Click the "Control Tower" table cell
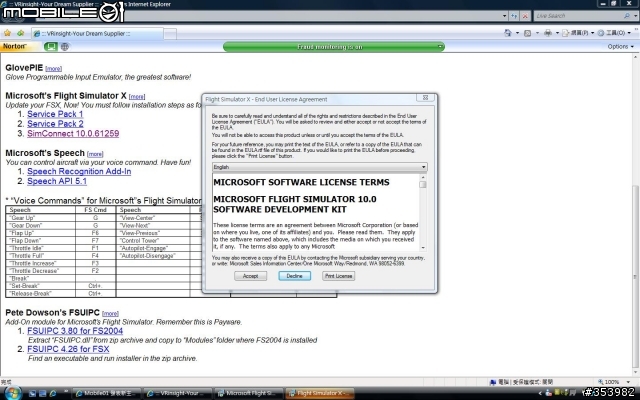This screenshot has height=400, width=640. [x=153, y=240]
